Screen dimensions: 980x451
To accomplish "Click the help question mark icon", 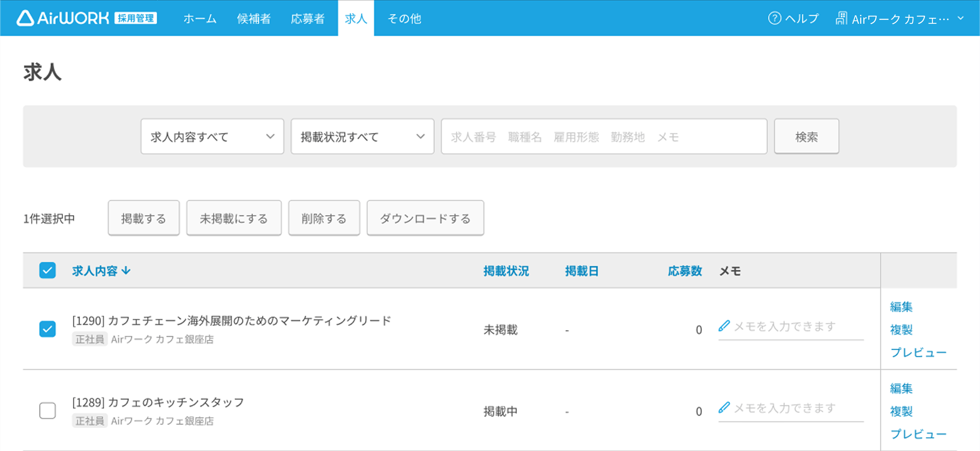I will [774, 18].
